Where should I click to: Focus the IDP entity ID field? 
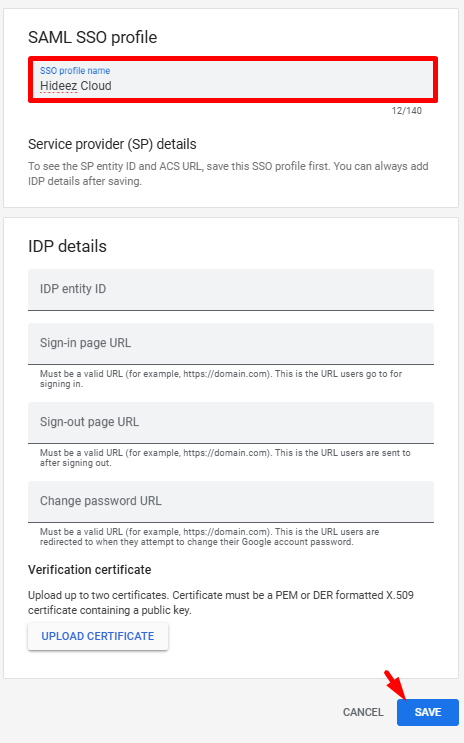pyautogui.click(x=231, y=290)
